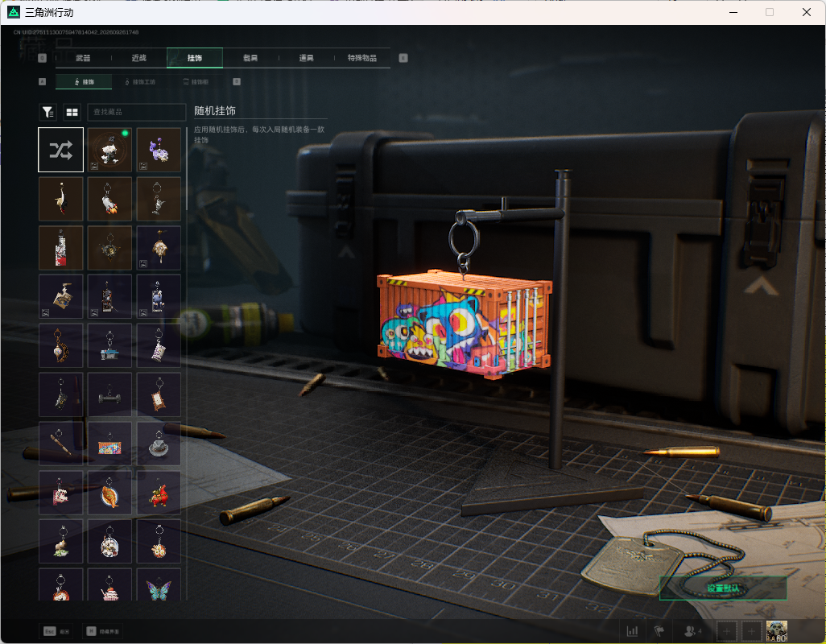The width and height of the screenshot is (826, 644).
Task: Click the H key hide-interface hint
Action: point(103,631)
